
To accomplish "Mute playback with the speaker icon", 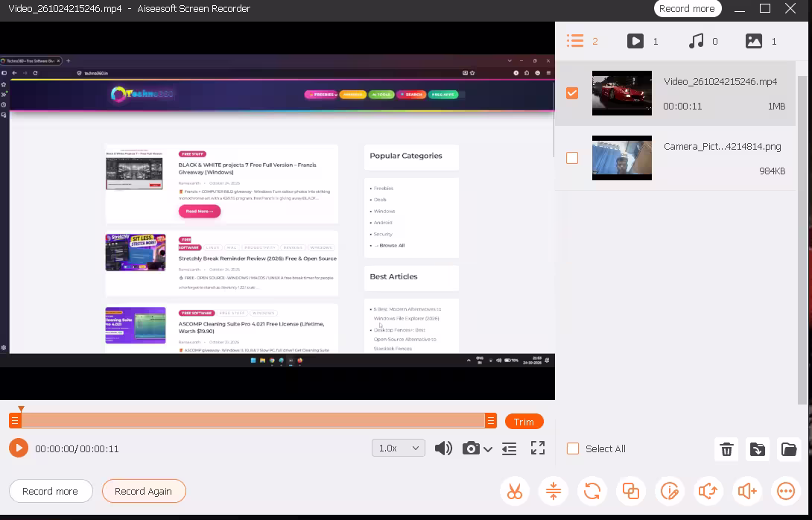I will point(443,448).
